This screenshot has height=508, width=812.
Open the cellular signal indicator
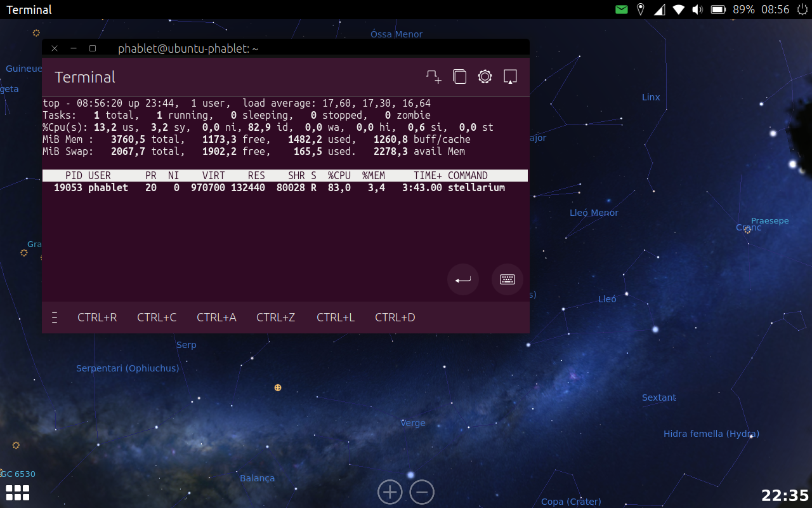point(659,10)
